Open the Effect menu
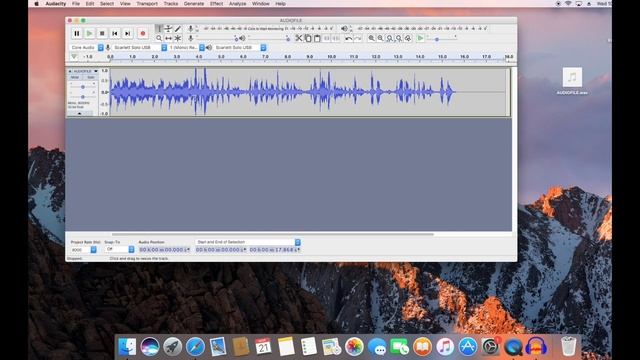This screenshot has height=360, width=640. pos(216,4)
